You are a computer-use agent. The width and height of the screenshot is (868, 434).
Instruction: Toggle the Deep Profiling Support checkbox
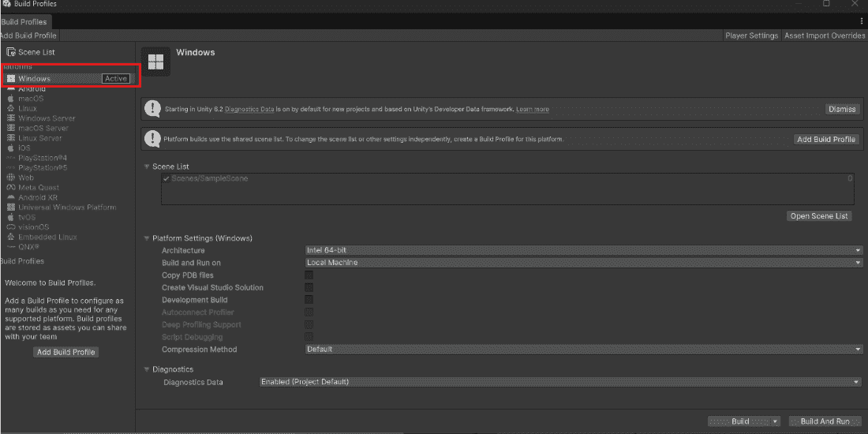pyautogui.click(x=309, y=324)
